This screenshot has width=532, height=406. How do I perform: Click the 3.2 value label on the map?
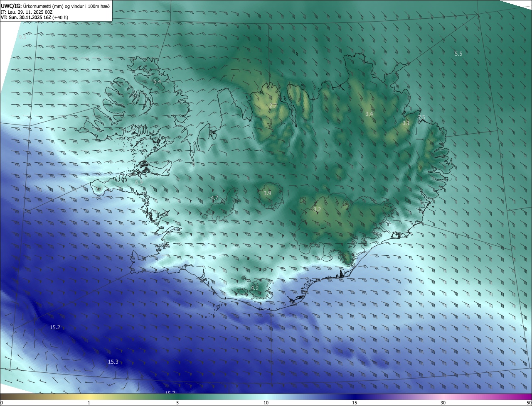317,210
